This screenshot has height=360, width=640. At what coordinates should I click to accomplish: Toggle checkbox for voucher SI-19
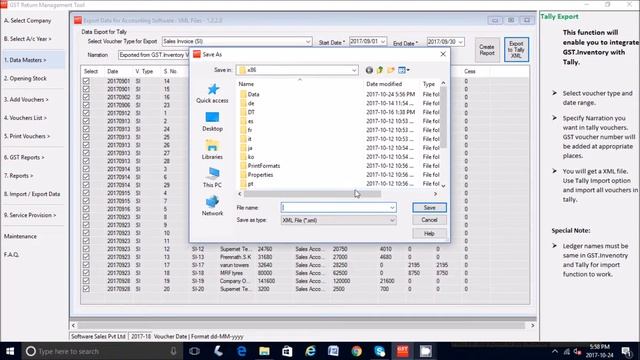click(x=86, y=281)
